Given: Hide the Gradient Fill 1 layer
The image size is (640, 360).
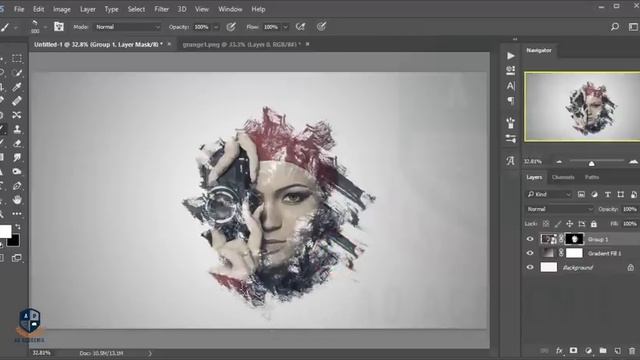Looking at the screenshot, I should 530,253.
